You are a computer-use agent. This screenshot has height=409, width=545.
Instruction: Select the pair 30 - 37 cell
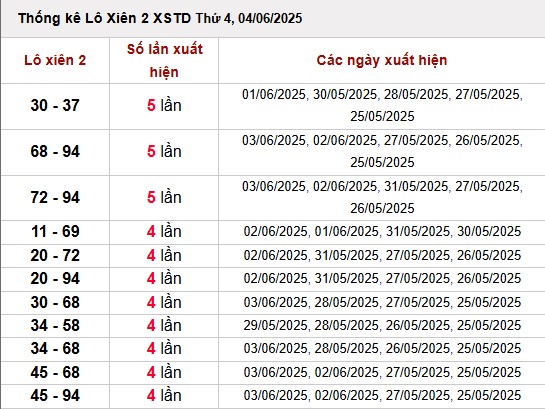(x=55, y=106)
